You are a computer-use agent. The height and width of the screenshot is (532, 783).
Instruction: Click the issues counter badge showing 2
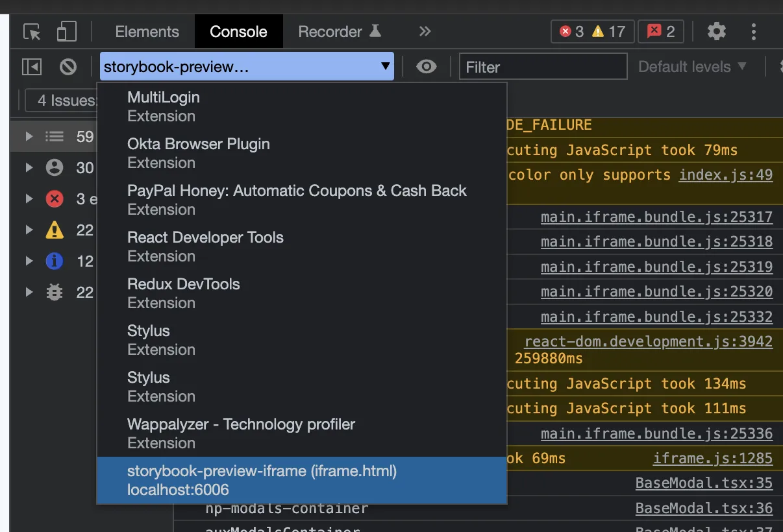tap(661, 31)
